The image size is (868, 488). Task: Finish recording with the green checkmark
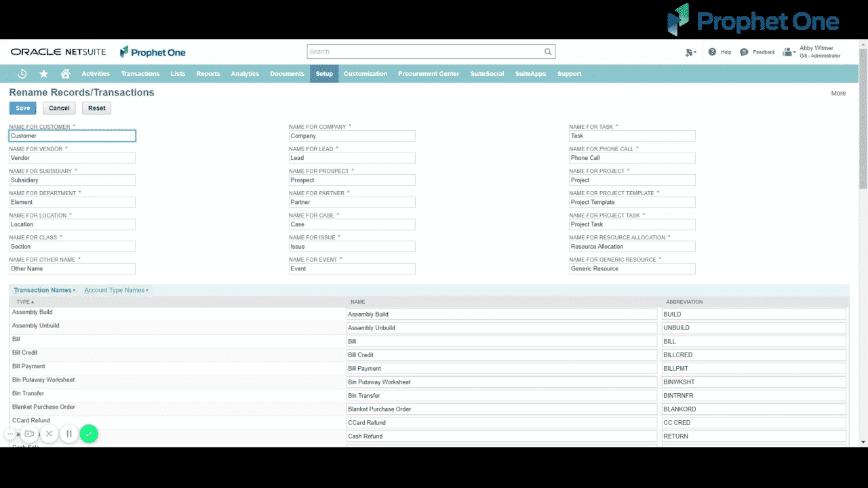coord(89,433)
